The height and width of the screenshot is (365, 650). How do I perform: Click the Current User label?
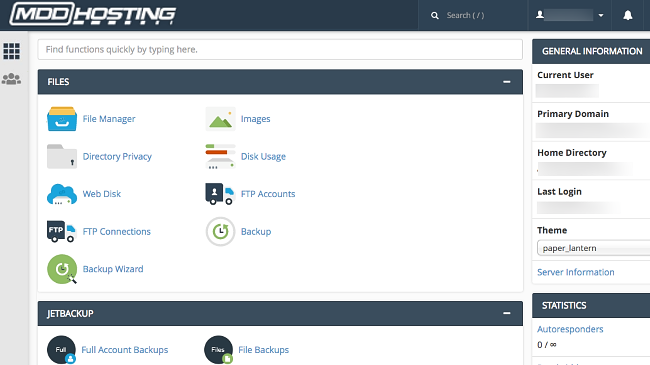pos(565,75)
